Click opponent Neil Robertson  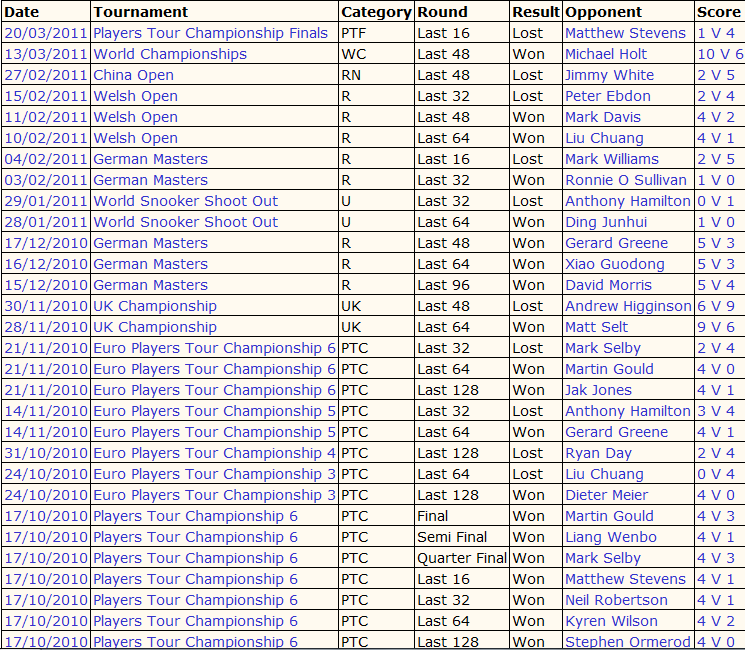[x=616, y=600]
